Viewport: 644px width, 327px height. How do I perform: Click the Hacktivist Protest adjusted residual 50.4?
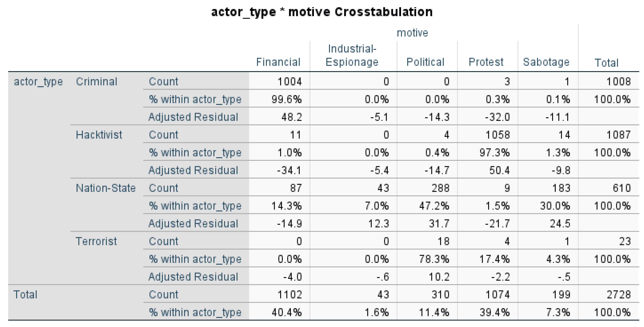click(x=499, y=170)
